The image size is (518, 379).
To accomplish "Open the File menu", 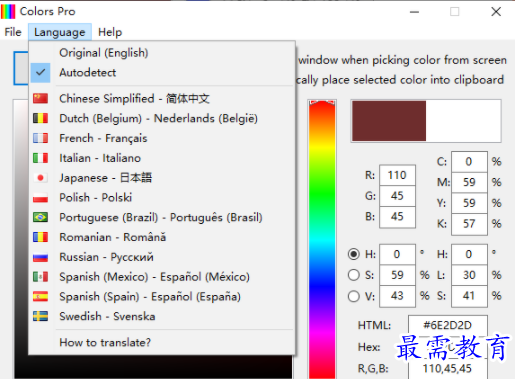I will (x=13, y=32).
